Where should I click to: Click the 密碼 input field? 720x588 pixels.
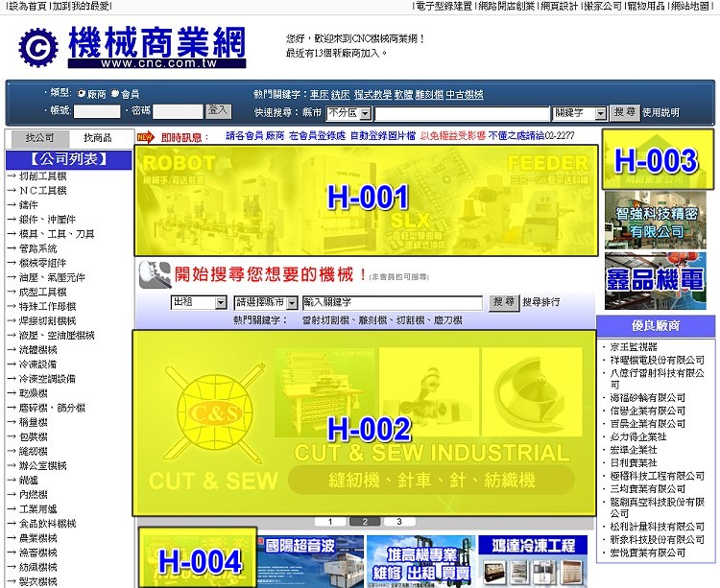tap(178, 111)
